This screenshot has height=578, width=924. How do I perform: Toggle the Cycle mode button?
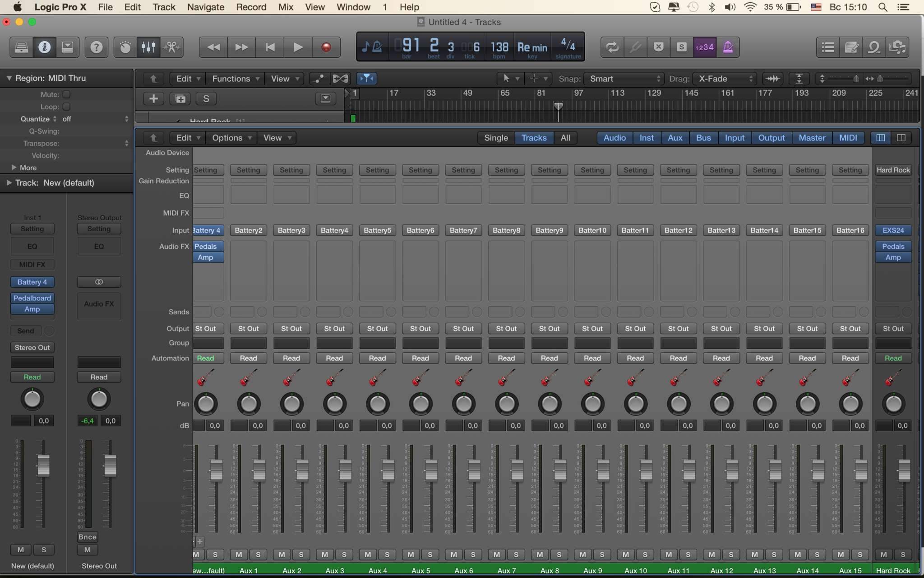[x=612, y=47]
